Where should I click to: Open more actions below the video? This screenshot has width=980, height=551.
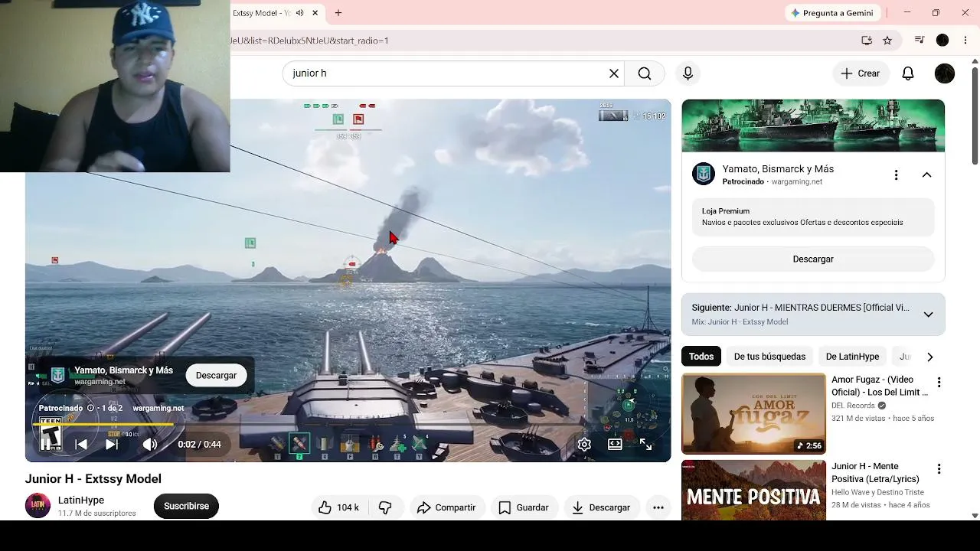(x=658, y=507)
